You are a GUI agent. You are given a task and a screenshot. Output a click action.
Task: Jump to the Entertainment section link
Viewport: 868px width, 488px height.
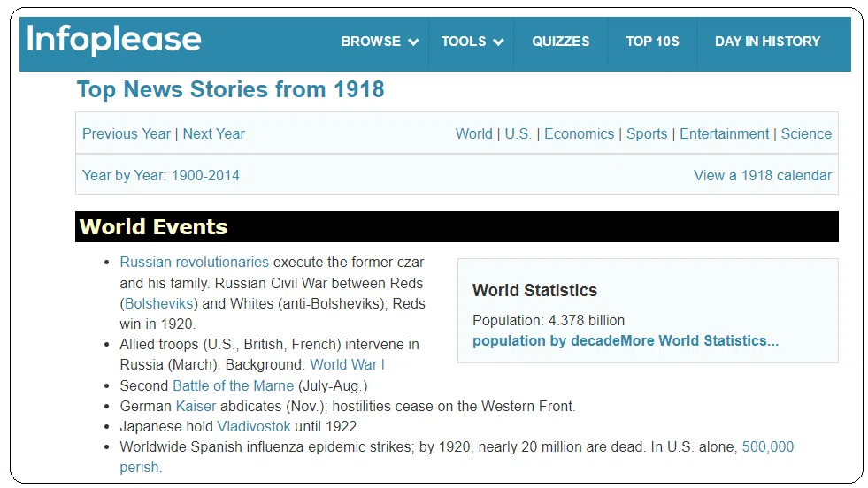(724, 133)
